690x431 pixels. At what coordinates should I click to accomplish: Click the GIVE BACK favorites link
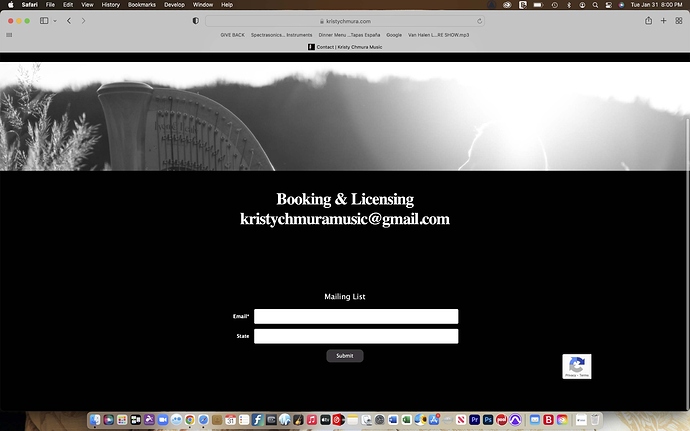pos(232,34)
